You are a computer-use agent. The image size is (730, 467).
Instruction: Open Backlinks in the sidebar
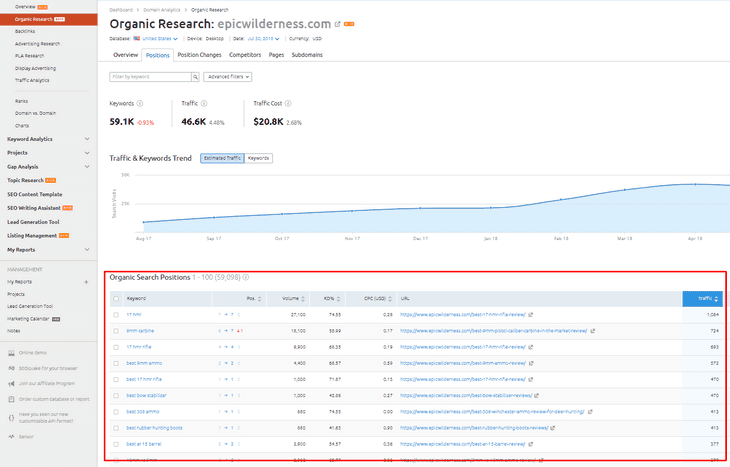25,31
